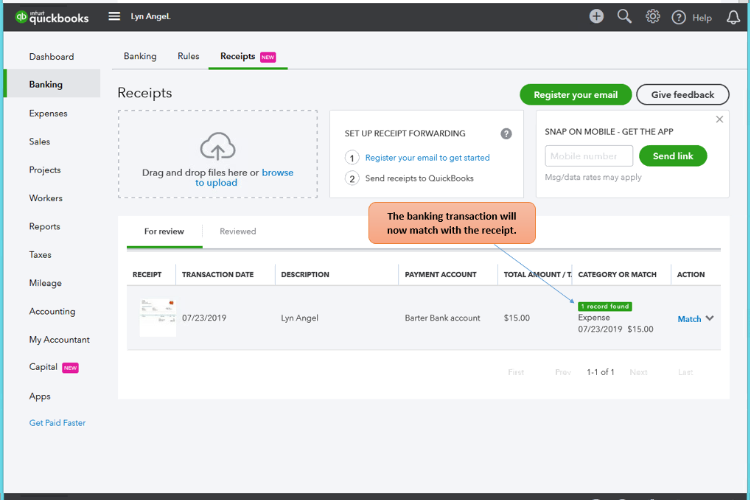The image size is (750, 500).
Task: Open Projects in sidebar
Action: coord(45,170)
